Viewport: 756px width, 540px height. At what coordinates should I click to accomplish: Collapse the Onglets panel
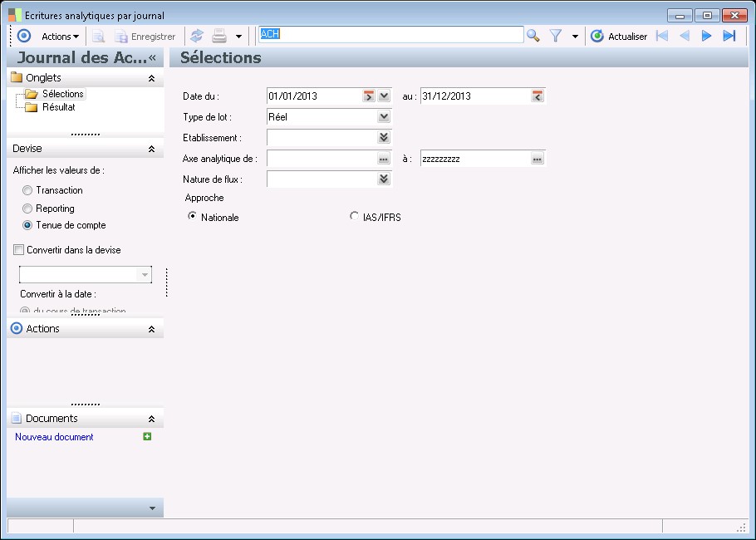point(151,78)
